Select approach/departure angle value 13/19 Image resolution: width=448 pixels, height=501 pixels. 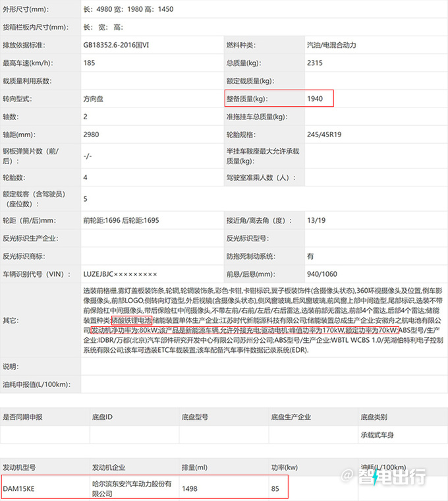pyautogui.click(x=316, y=220)
